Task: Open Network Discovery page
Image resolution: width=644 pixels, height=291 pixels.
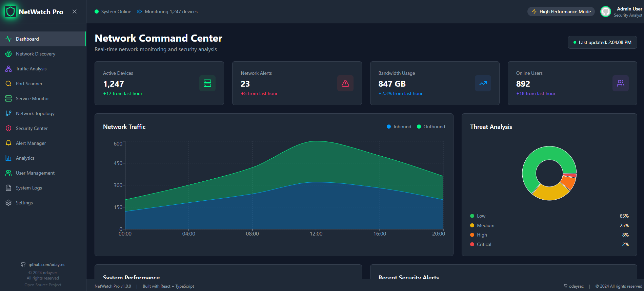Action: (x=43, y=54)
